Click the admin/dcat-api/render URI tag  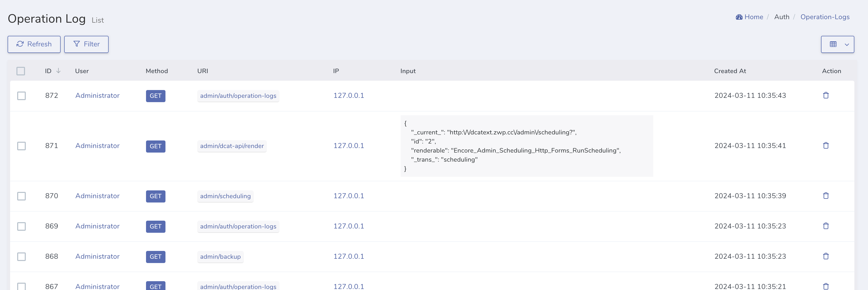point(232,146)
